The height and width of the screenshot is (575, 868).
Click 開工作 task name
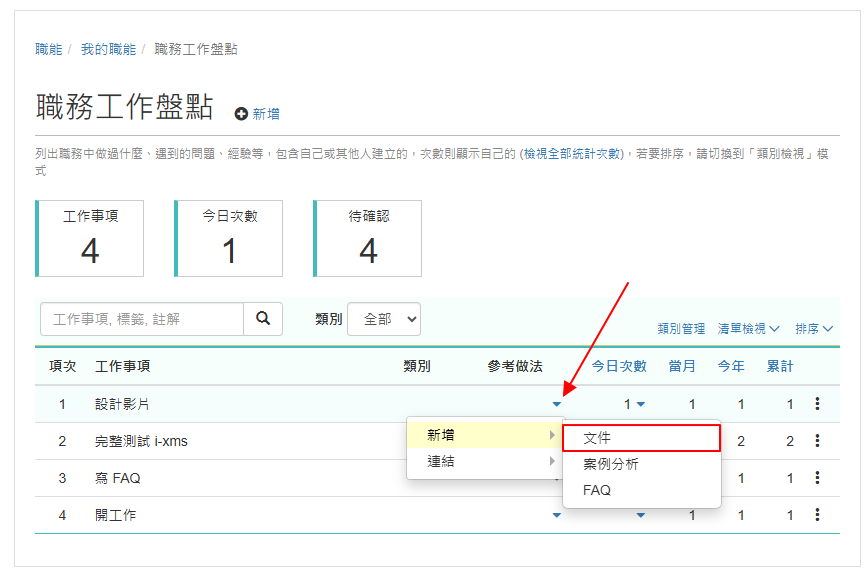tap(115, 516)
